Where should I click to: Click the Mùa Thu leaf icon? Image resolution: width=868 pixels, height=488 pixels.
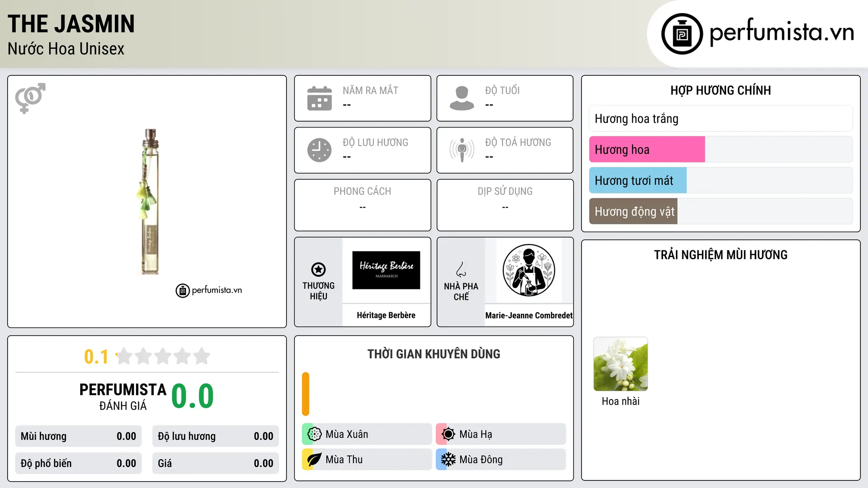tap(314, 460)
